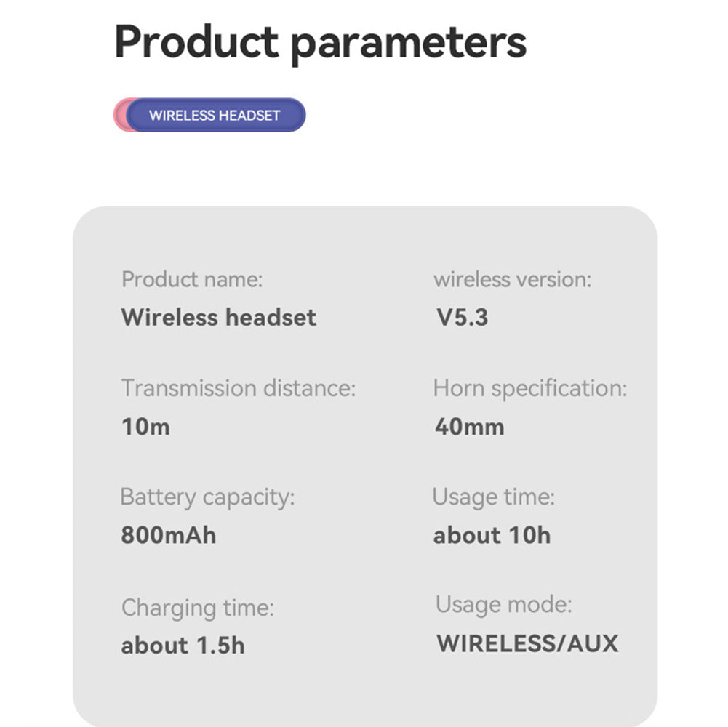The width and height of the screenshot is (728, 727).
Task: Click the WIRELESS/AUX mode value
Action: [x=527, y=643]
